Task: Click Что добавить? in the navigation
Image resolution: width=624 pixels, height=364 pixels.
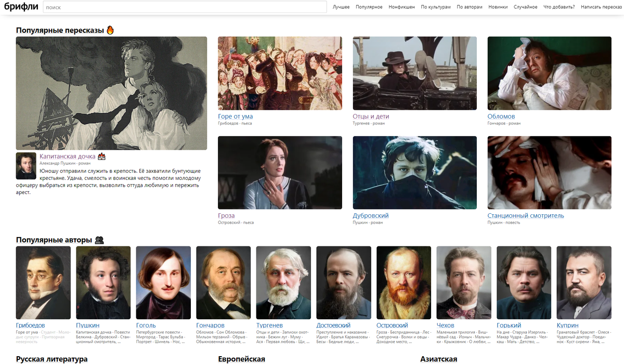Action: (559, 7)
